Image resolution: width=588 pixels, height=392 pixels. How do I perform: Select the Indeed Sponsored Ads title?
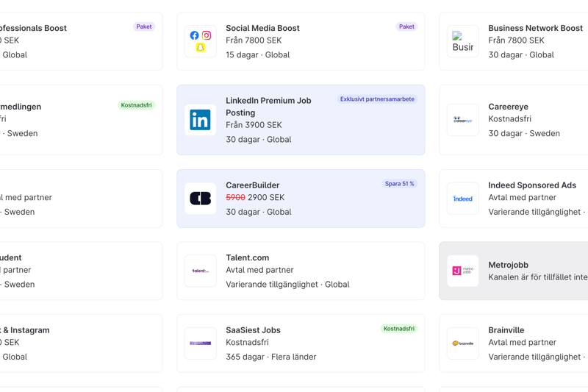coord(531,185)
